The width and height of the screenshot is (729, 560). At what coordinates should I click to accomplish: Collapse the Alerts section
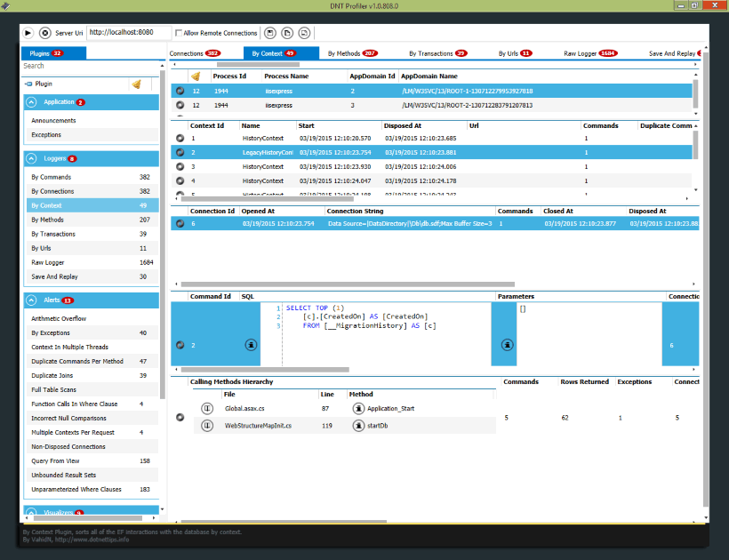[x=31, y=300]
